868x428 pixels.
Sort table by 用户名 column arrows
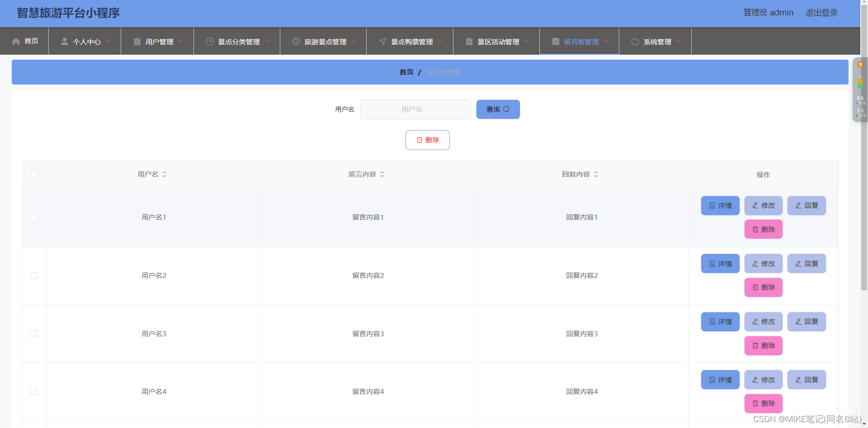(165, 174)
